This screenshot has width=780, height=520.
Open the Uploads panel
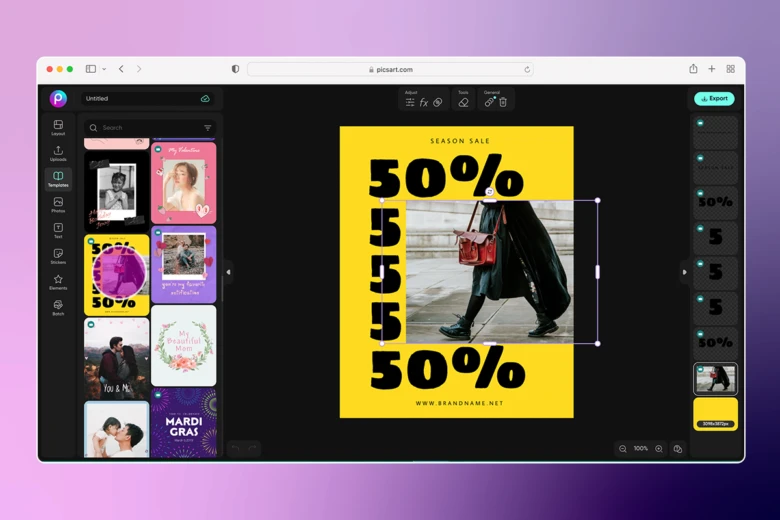[x=58, y=153]
